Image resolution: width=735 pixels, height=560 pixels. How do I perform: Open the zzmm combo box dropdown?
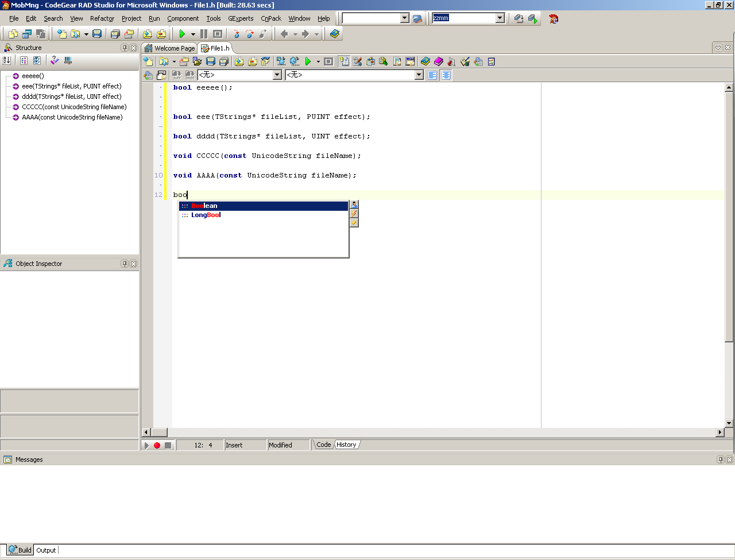tap(500, 18)
